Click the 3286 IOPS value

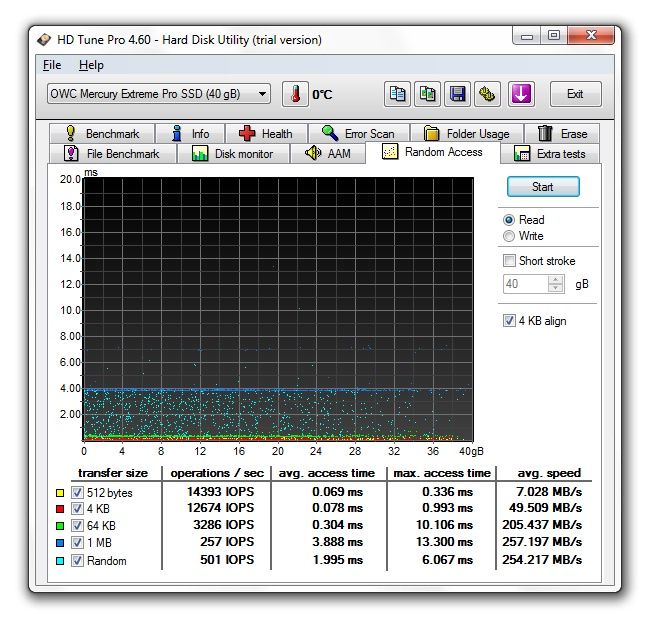(224, 525)
